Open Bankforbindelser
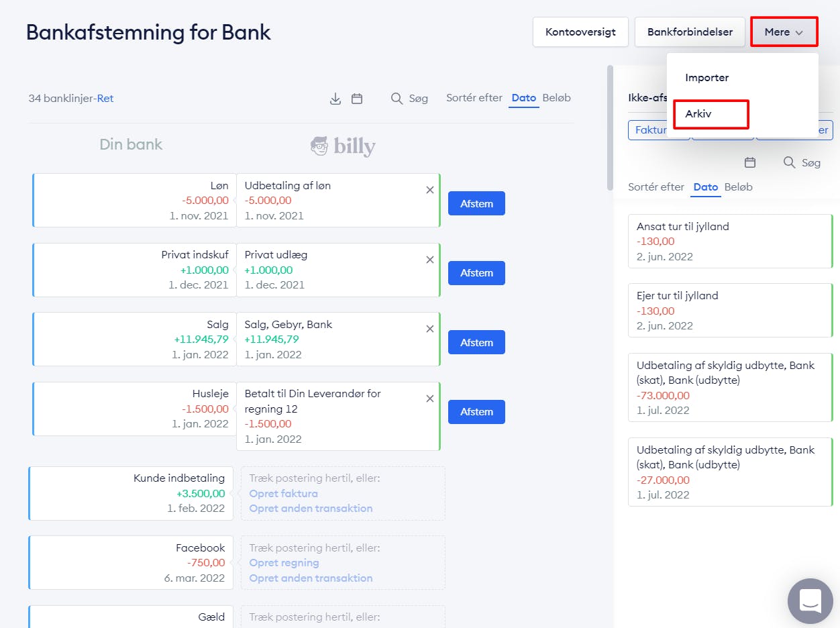 click(690, 32)
